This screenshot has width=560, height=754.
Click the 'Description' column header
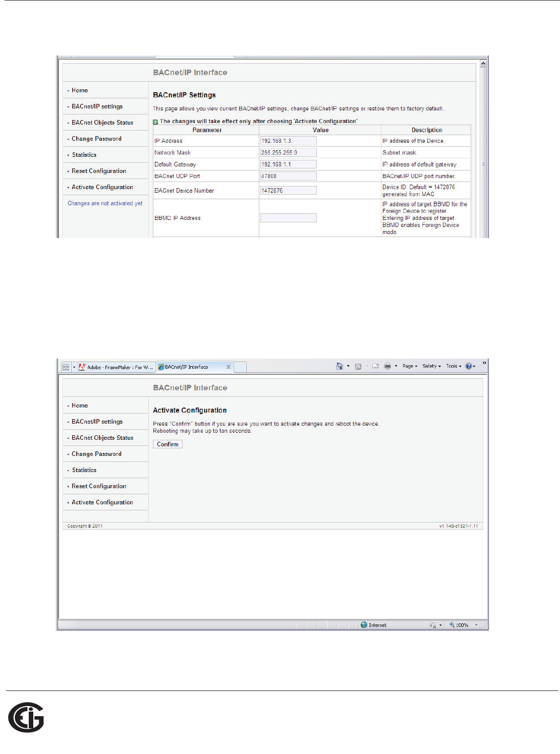[x=427, y=130]
